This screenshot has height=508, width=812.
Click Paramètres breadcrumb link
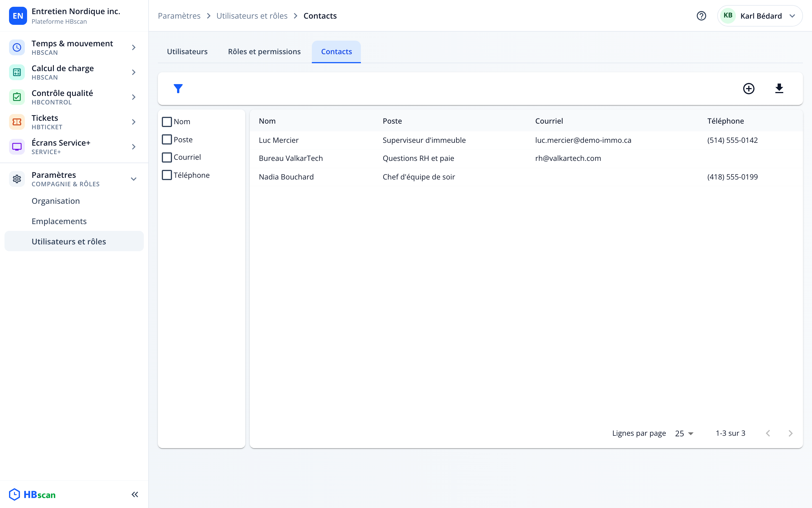click(x=179, y=16)
